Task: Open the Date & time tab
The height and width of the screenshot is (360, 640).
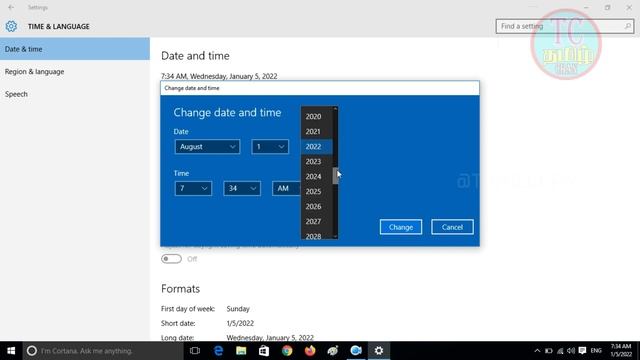Action: tap(75, 49)
